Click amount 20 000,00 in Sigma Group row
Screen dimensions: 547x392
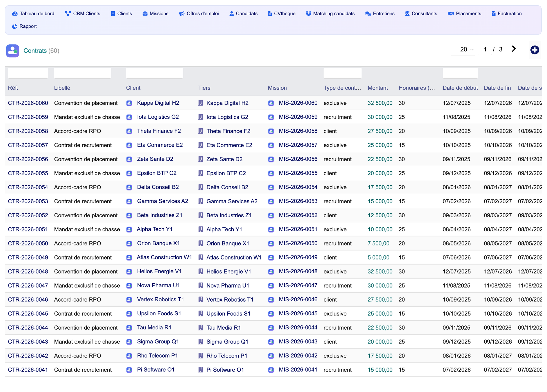pos(380,342)
